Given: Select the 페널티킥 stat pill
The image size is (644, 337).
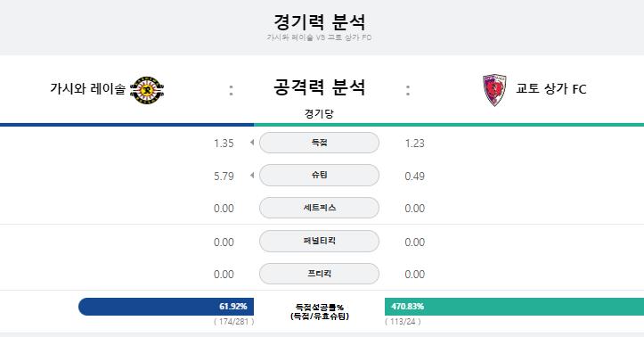Looking at the screenshot, I should [319, 241].
